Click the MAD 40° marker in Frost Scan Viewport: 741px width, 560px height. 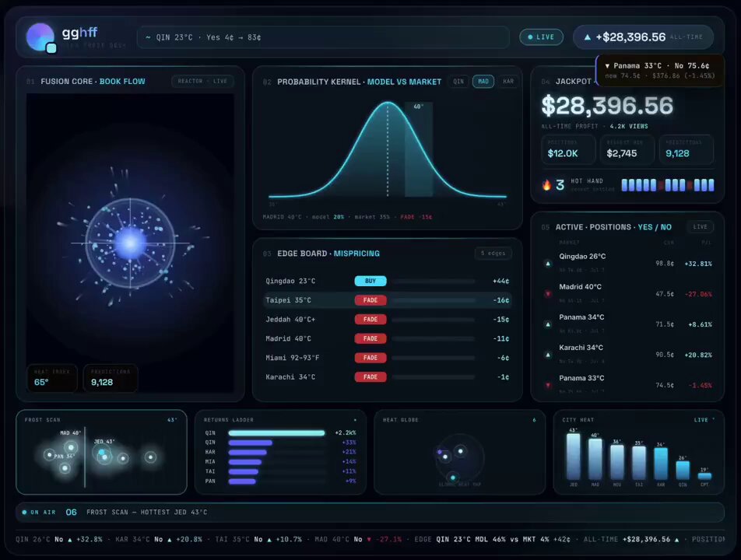pos(71,446)
